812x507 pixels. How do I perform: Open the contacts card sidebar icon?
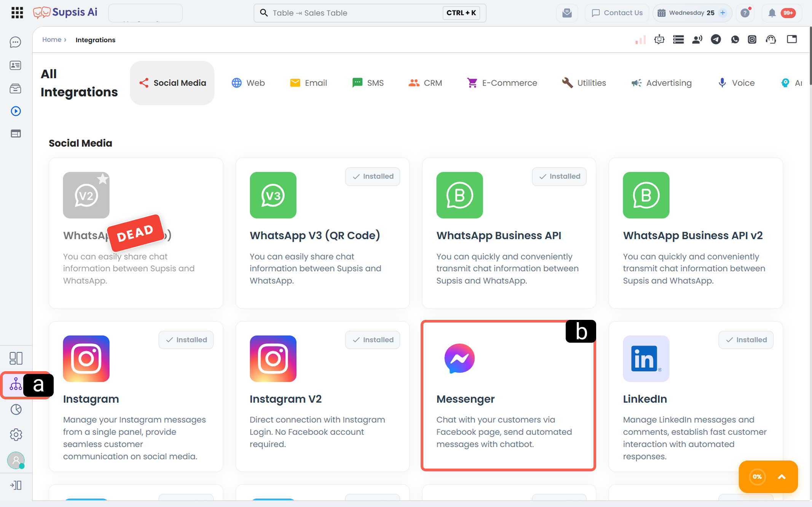tap(16, 65)
